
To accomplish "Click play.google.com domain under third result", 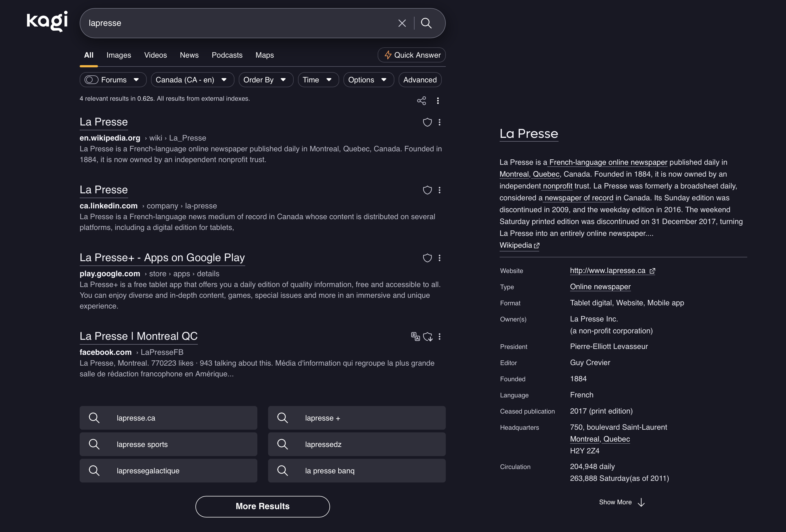I will pyautogui.click(x=110, y=274).
